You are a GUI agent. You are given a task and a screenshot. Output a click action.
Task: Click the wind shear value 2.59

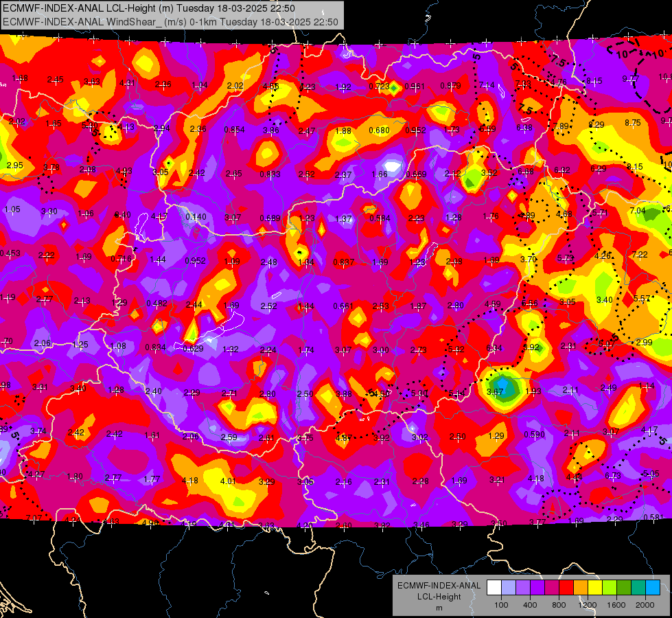click(x=229, y=437)
